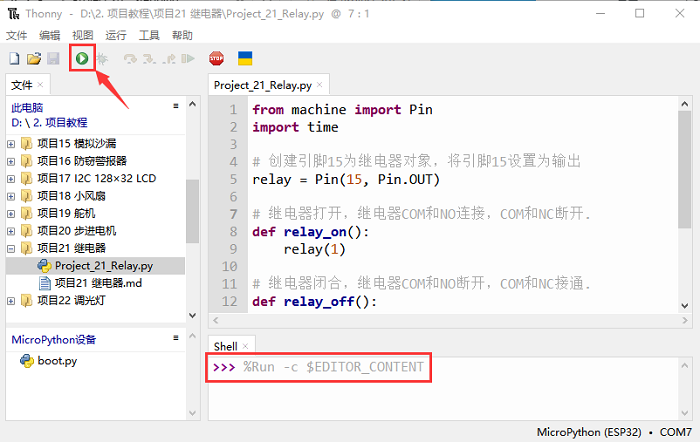The image size is (700, 442).
Task: Expand the 项目15 模拟沙漏 folder
Action: 11,143
